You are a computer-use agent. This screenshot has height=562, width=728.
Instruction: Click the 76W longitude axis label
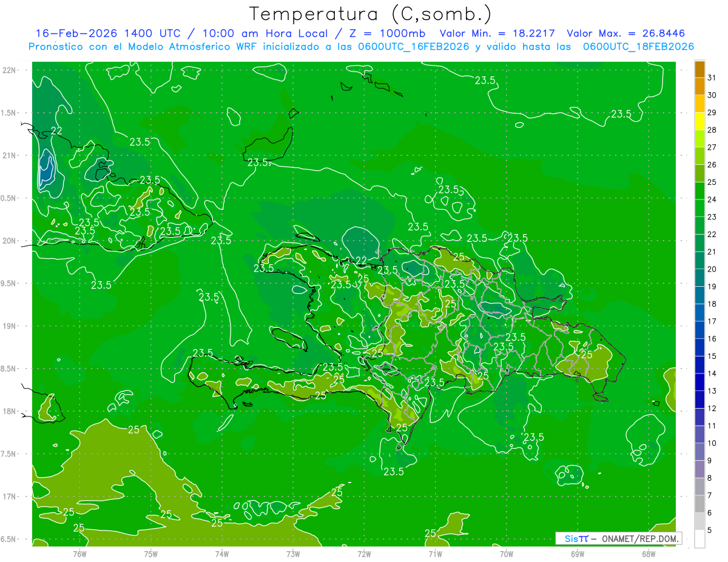pyautogui.click(x=79, y=553)
